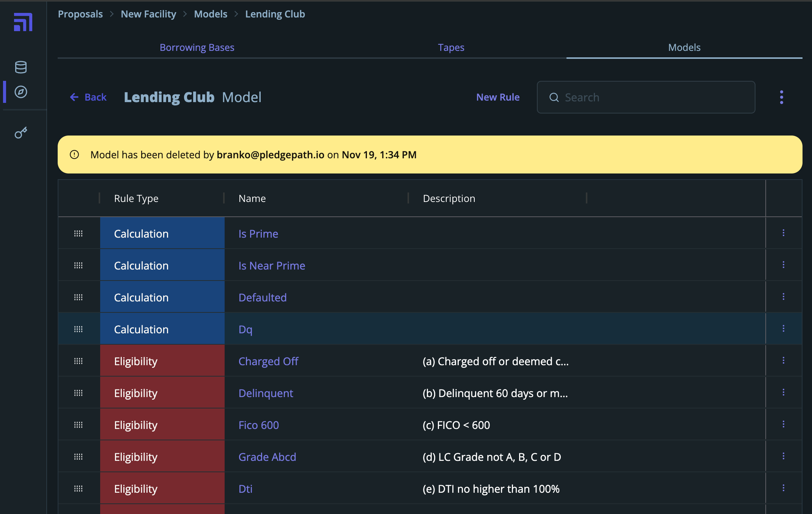This screenshot has width=812, height=514.
Task: Click the New Rule button
Action: pyautogui.click(x=498, y=97)
